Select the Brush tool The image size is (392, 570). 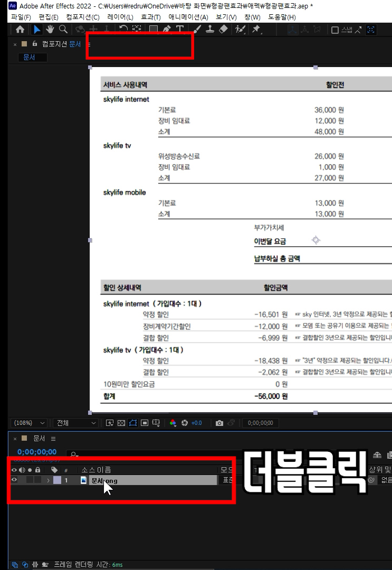pos(197,30)
